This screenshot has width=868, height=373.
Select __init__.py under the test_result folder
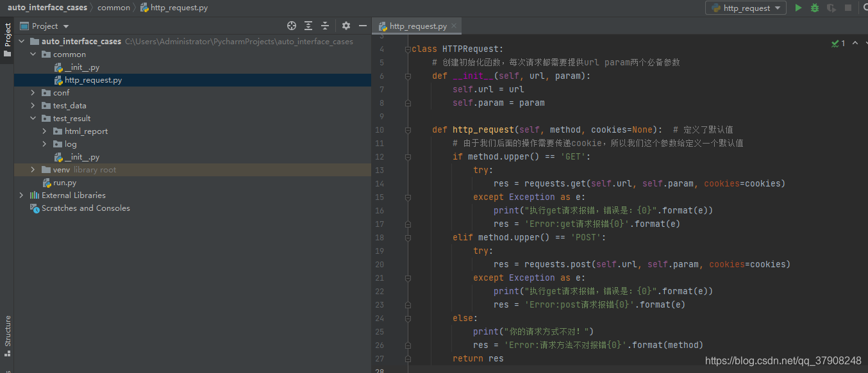81,157
